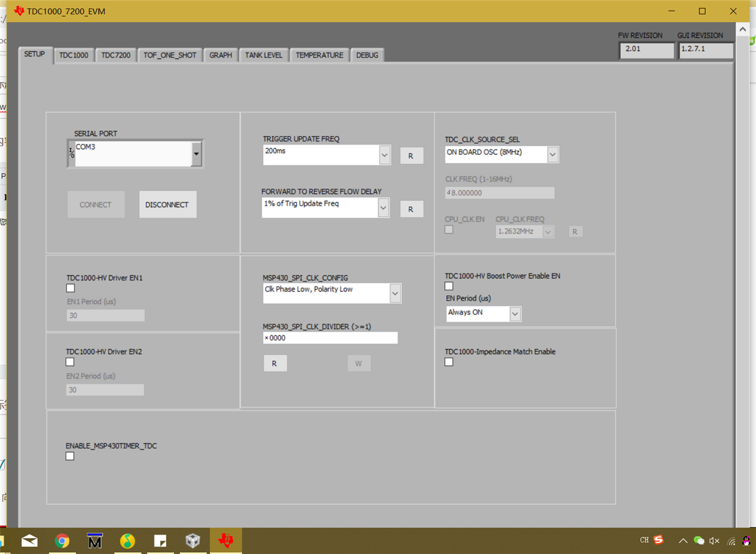Click the Texas Instruments app taskbar icon
This screenshot has width=756, height=554.
[226, 541]
